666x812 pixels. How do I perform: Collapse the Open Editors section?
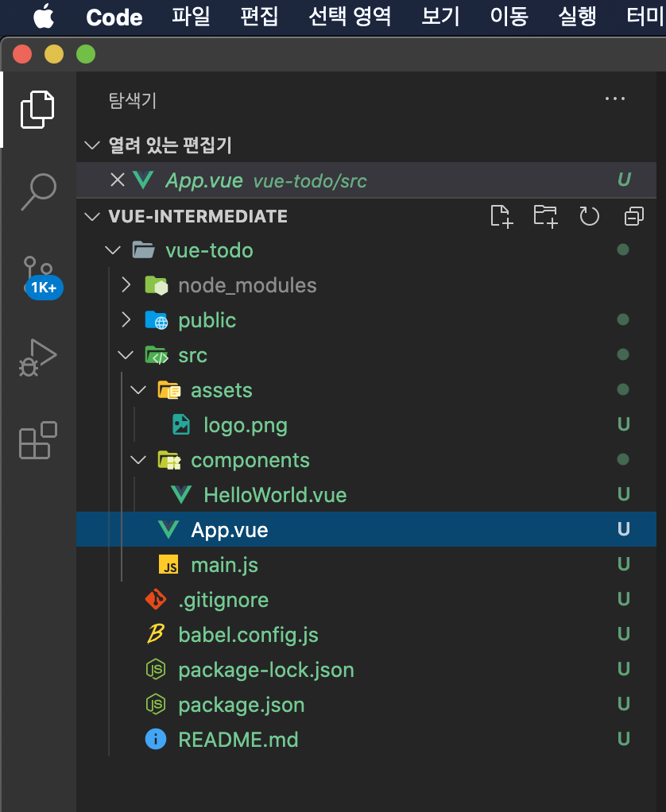point(92,145)
